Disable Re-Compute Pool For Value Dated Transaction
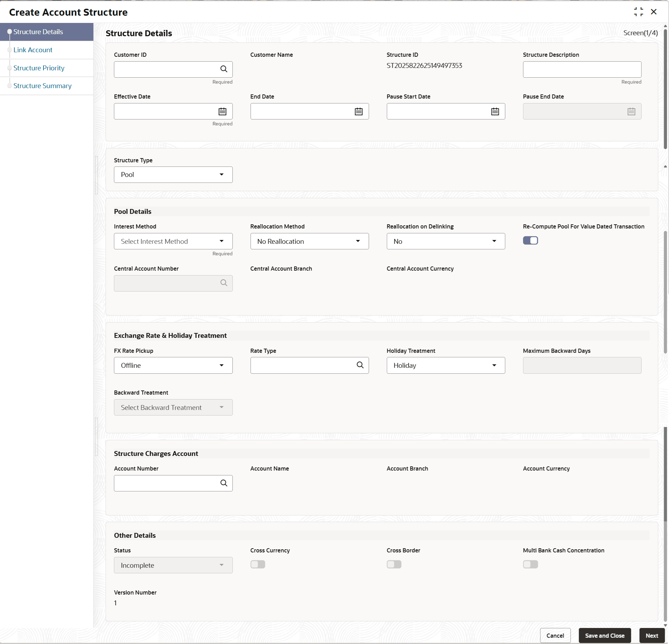This screenshot has width=669, height=644. (x=530, y=240)
